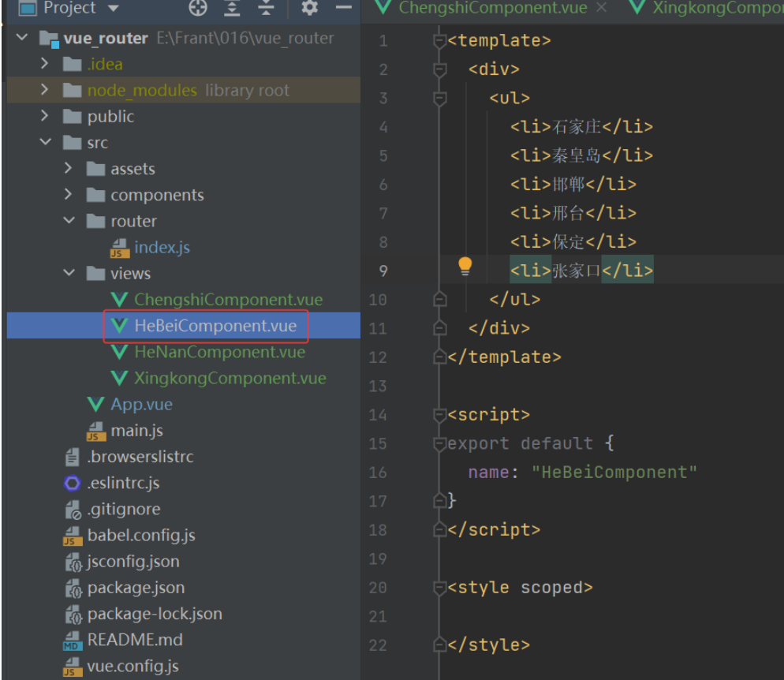This screenshot has height=680, width=784.
Task: Select main.js file
Action: [x=136, y=431]
